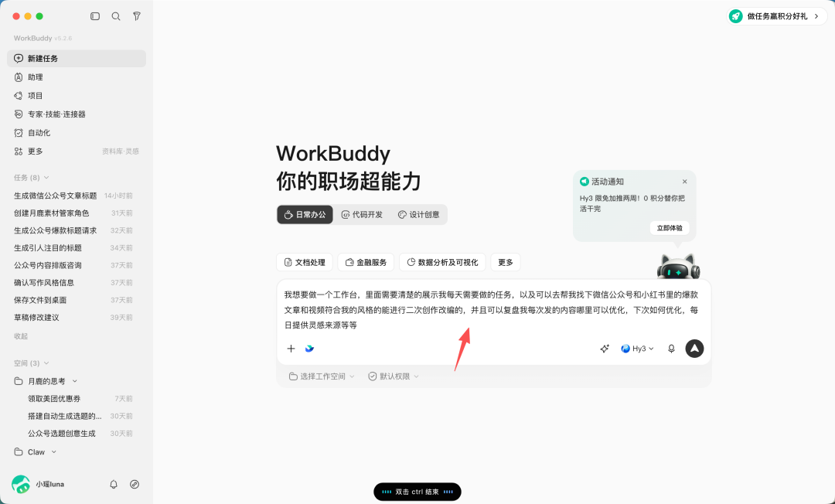Select the 日常办公 tab

[305, 214]
